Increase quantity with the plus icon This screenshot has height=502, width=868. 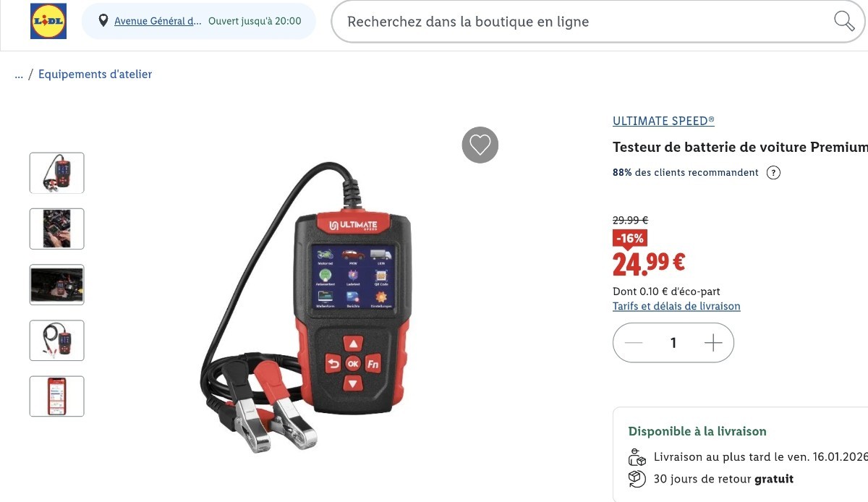click(x=713, y=343)
